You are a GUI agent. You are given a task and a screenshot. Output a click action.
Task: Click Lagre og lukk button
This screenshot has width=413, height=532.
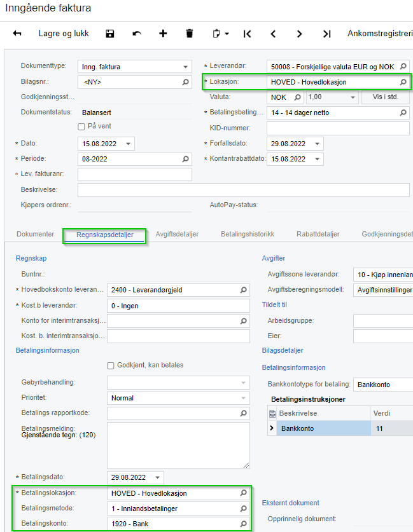pyautogui.click(x=64, y=34)
